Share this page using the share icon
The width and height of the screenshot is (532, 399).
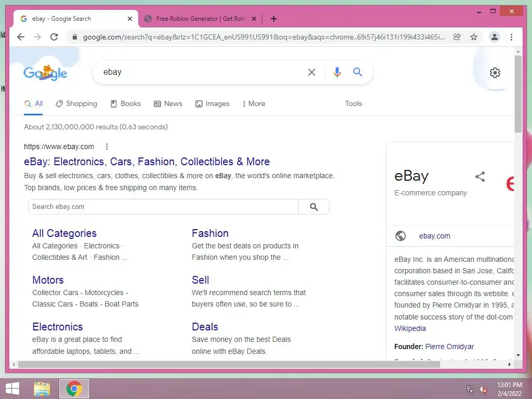coord(457,37)
